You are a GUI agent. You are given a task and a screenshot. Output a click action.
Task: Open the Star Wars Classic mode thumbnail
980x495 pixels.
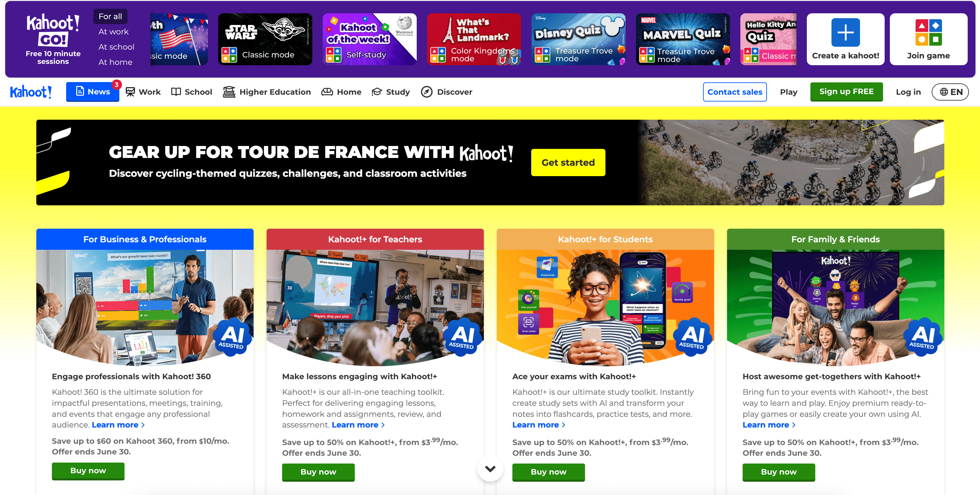265,39
